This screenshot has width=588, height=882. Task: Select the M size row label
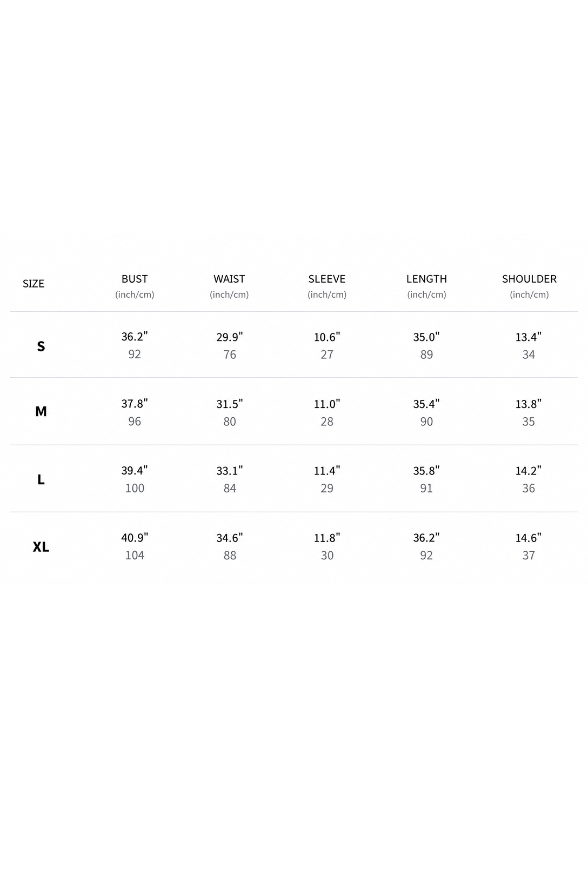(41, 412)
